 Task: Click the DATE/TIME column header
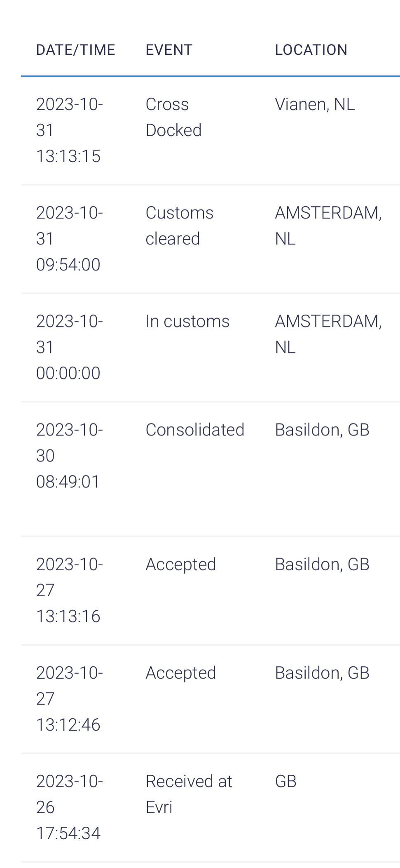click(75, 50)
